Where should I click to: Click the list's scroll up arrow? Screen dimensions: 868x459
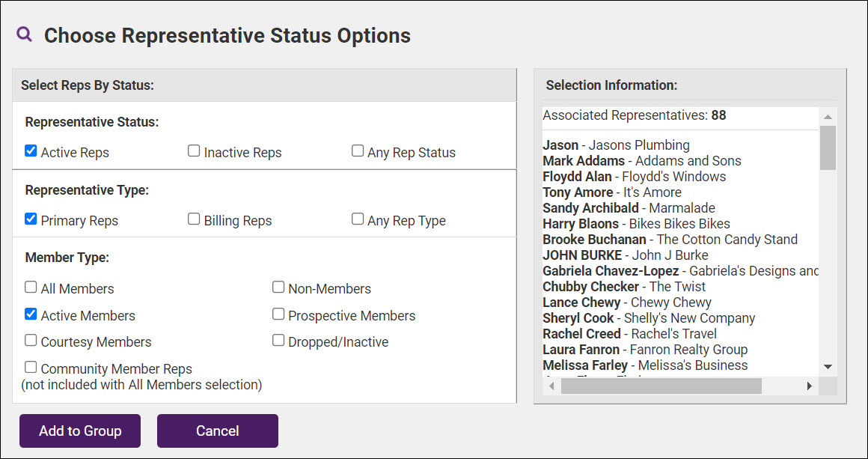click(x=828, y=117)
